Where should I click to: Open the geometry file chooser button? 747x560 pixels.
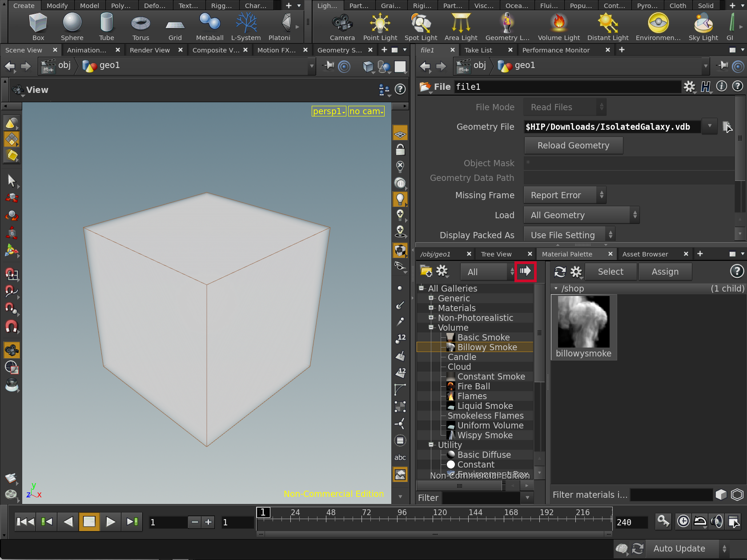pyautogui.click(x=727, y=127)
